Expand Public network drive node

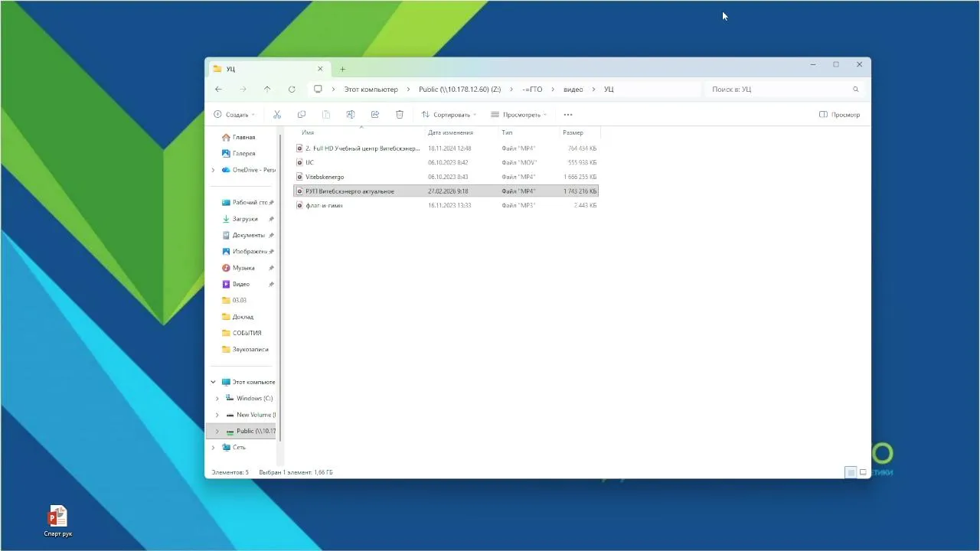pyautogui.click(x=217, y=432)
